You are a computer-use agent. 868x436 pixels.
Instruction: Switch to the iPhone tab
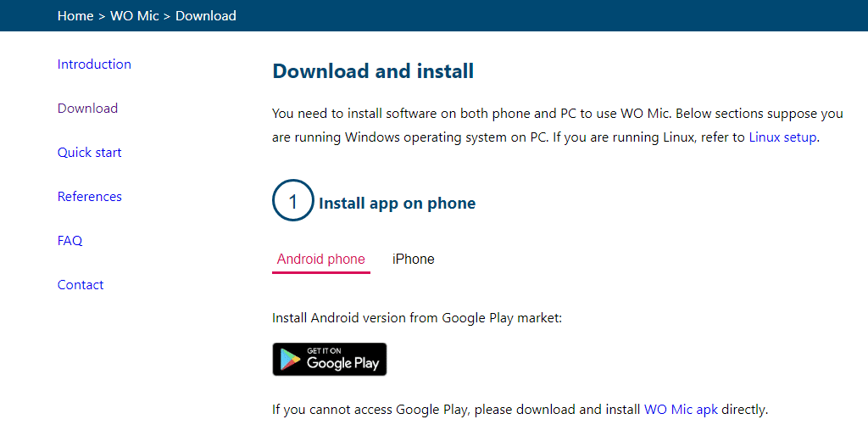click(414, 260)
